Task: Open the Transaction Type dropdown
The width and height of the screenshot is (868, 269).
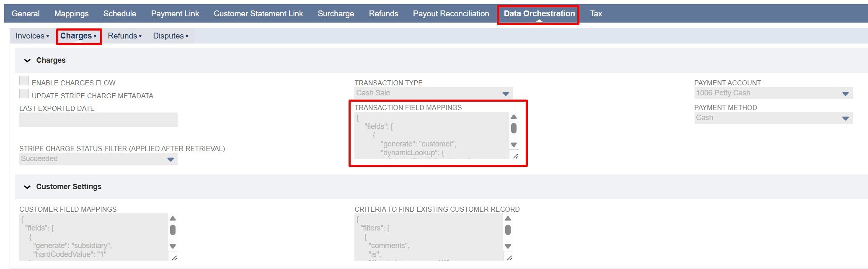Action: tap(505, 93)
